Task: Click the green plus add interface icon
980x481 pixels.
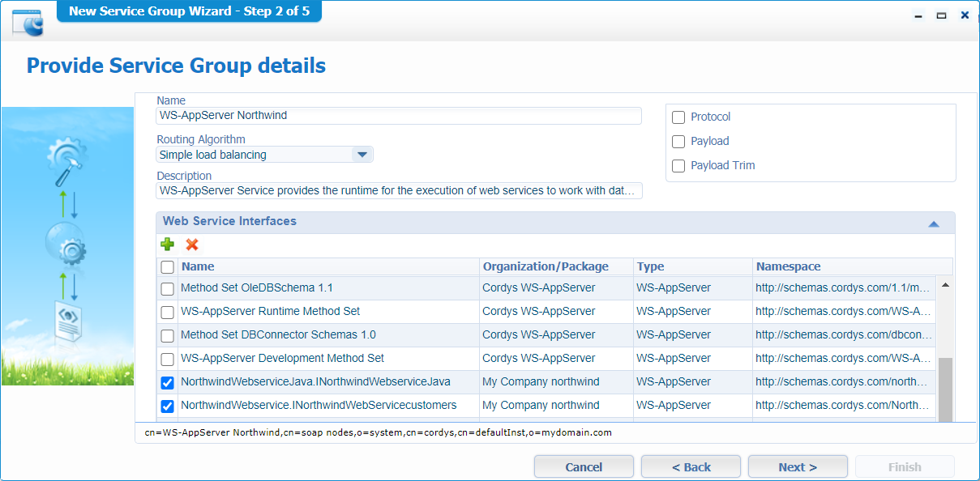Action: click(x=167, y=245)
